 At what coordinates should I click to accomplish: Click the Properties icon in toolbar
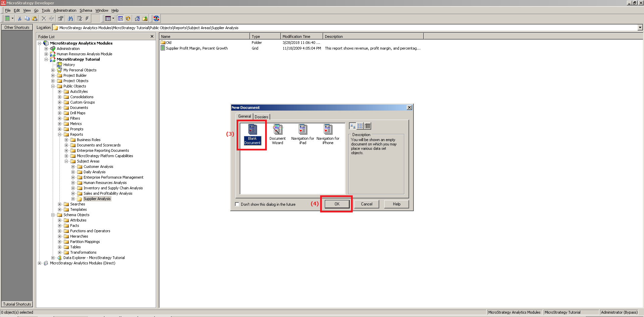61,18
